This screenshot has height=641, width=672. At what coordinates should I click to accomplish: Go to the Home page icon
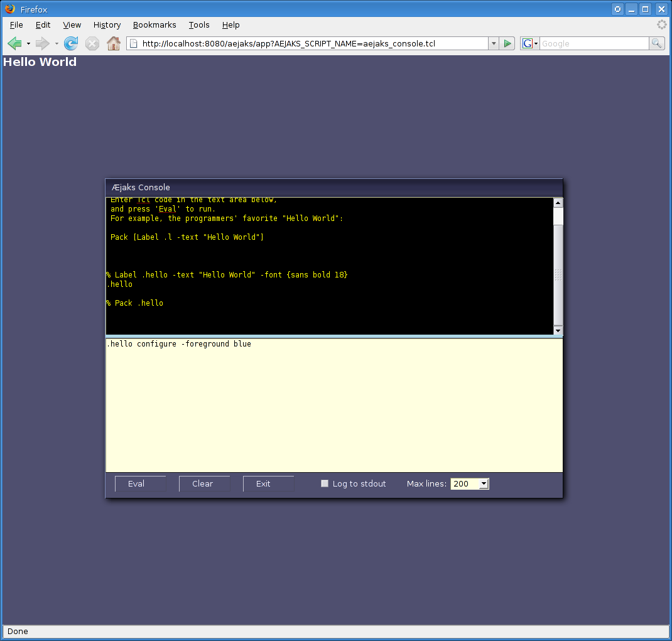(114, 43)
